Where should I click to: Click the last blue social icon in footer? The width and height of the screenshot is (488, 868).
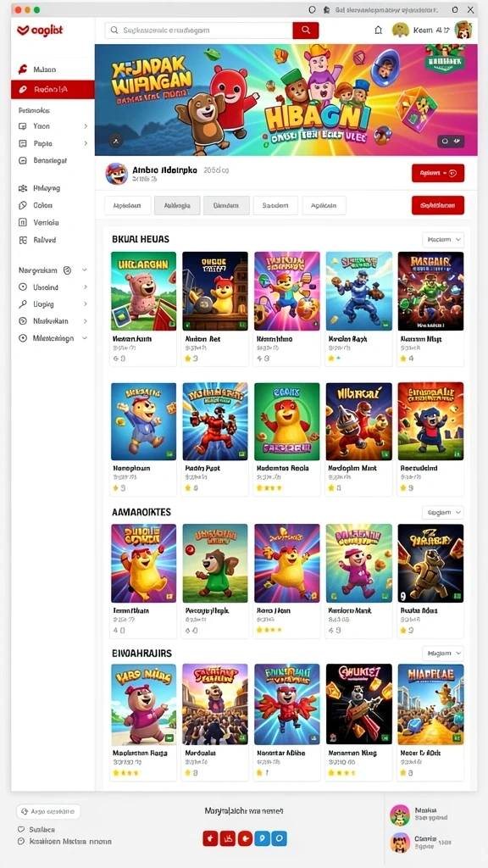click(280, 838)
